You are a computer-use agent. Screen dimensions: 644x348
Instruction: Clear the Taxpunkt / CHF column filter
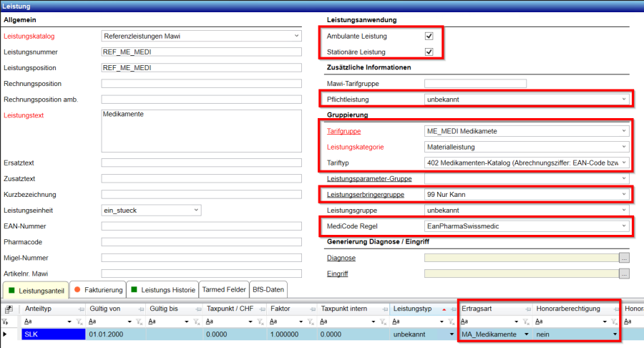tap(260, 322)
